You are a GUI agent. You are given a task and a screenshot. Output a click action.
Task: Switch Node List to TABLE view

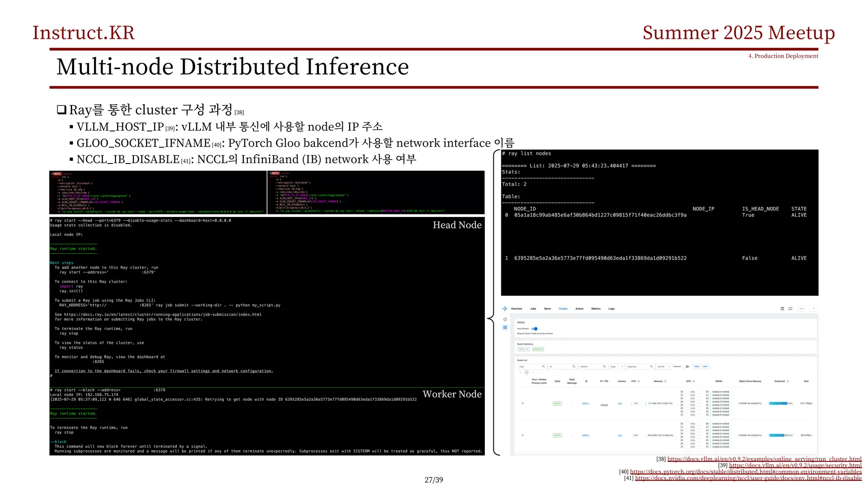[697, 366]
